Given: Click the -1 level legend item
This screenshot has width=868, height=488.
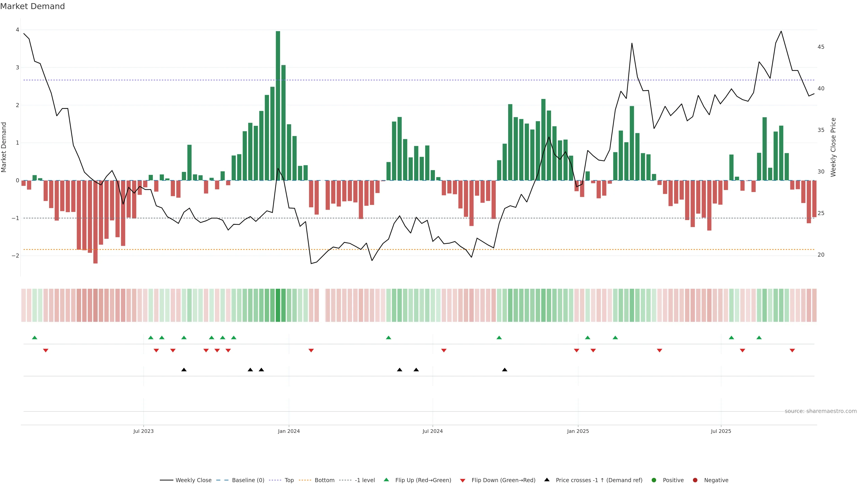Looking at the screenshot, I should [365, 480].
